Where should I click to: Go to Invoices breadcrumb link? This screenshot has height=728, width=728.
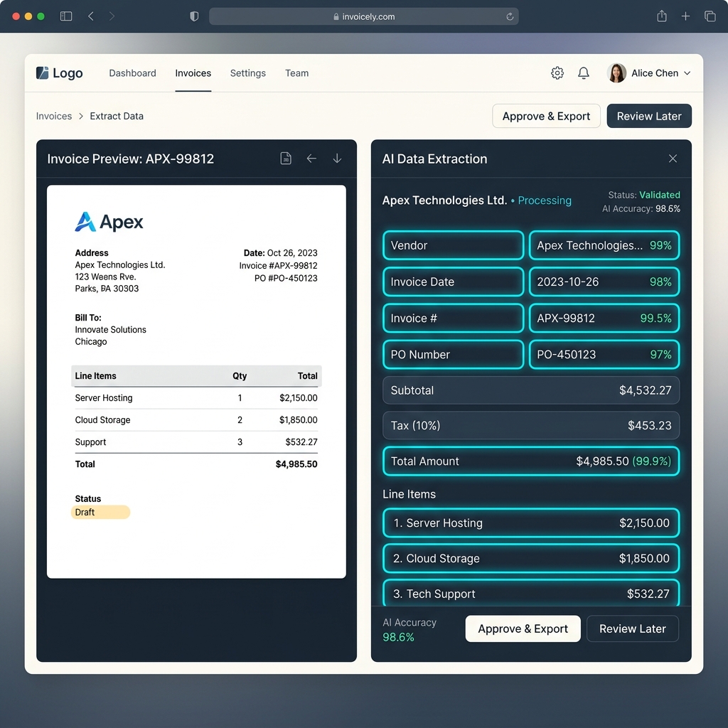point(54,116)
